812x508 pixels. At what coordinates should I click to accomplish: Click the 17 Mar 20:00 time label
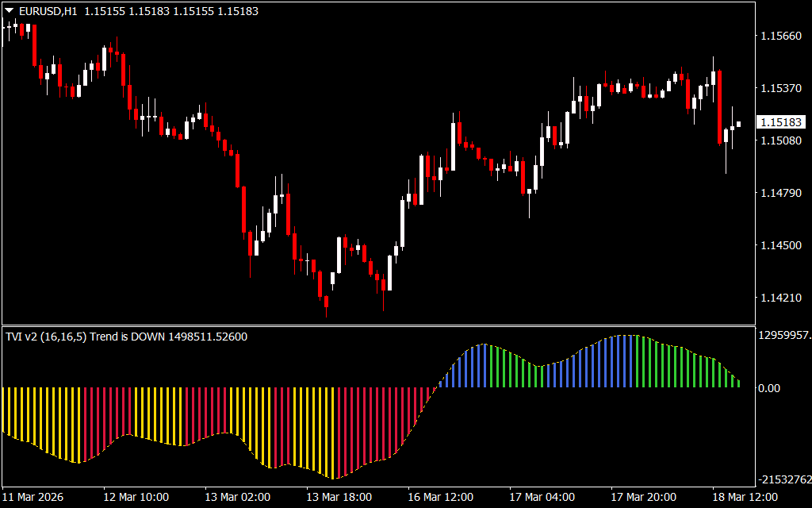(644, 497)
